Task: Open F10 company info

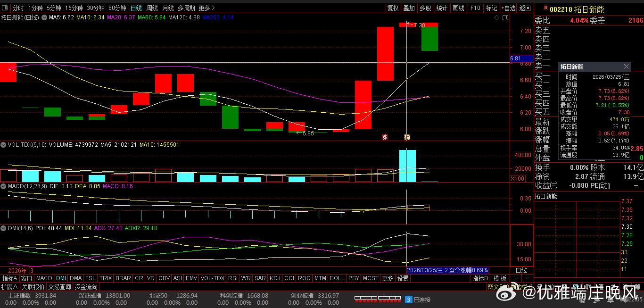Action: pyautogui.click(x=475, y=8)
